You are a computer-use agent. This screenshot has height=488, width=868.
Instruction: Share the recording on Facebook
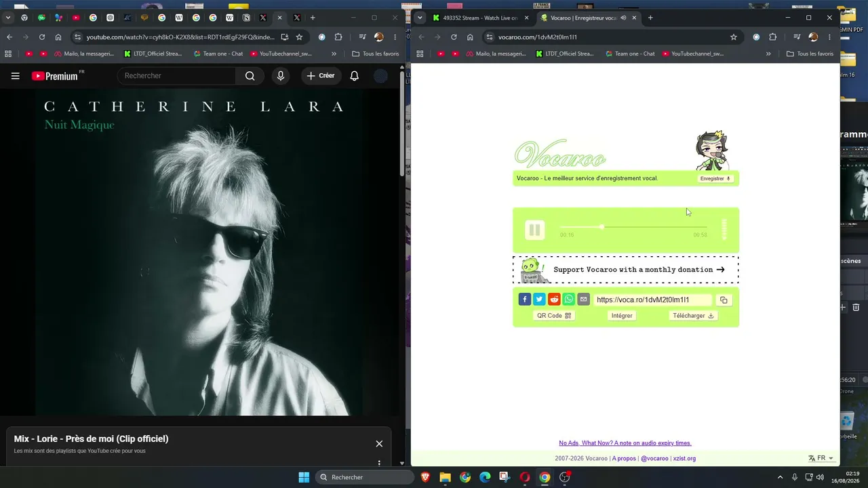(x=525, y=300)
